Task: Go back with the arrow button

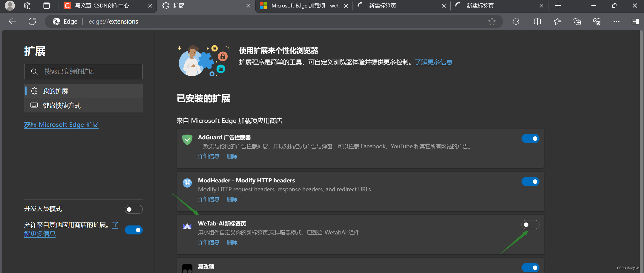Action: coord(13,21)
